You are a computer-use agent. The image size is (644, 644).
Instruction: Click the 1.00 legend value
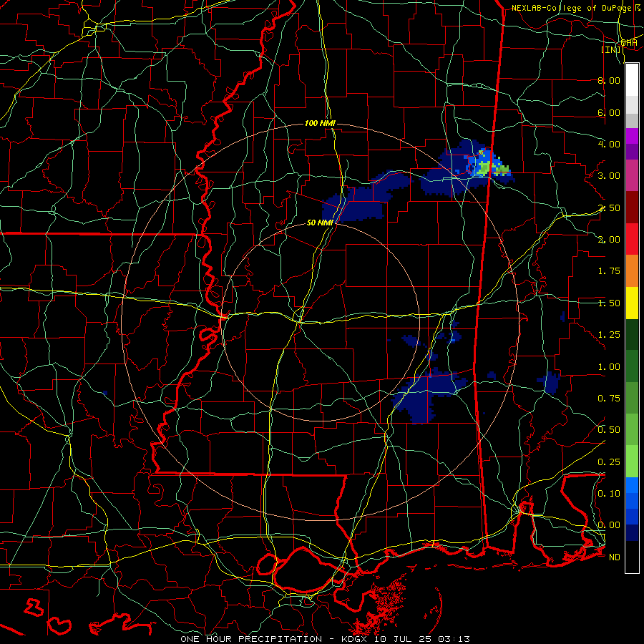coord(609,367)
